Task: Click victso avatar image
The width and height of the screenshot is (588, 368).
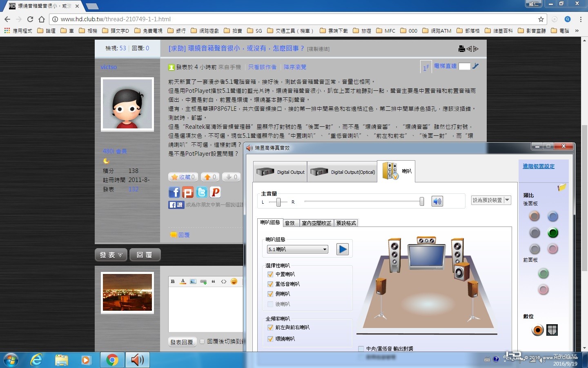Action: pos(127,104)
